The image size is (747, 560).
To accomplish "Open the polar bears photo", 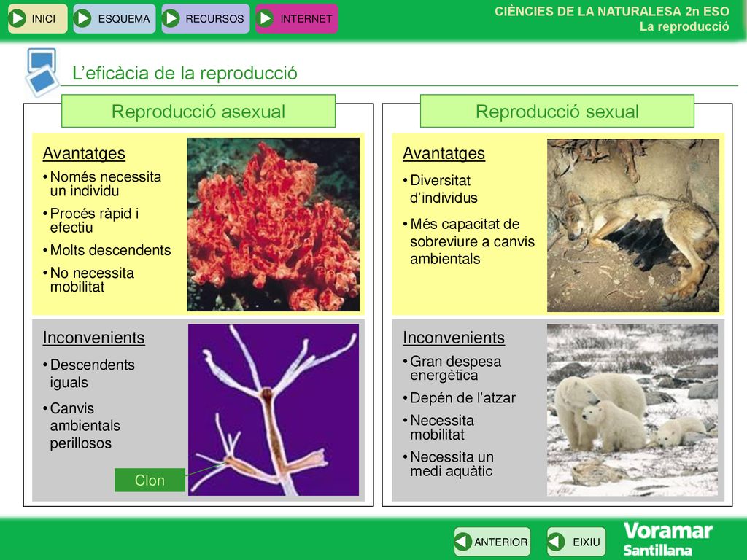I will pyautogui.click(x=632, y=410).
